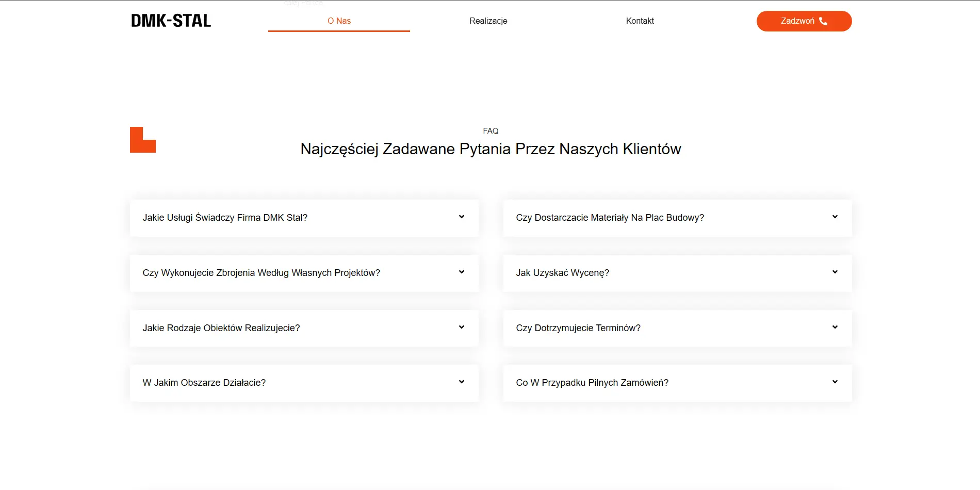Image resolution: width=980 pixels, height=490 pixels.
Task: Open the O Nas tab
Action: (x=339, y=21)
